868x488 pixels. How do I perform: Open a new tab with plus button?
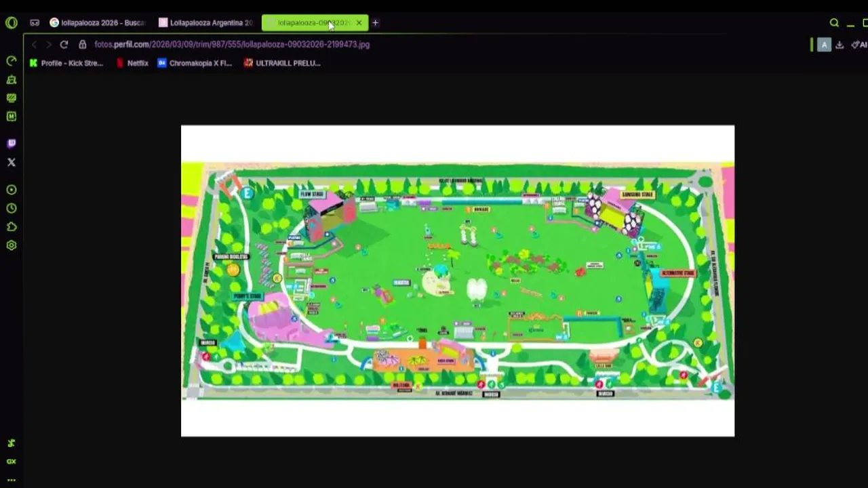[375, 22]
